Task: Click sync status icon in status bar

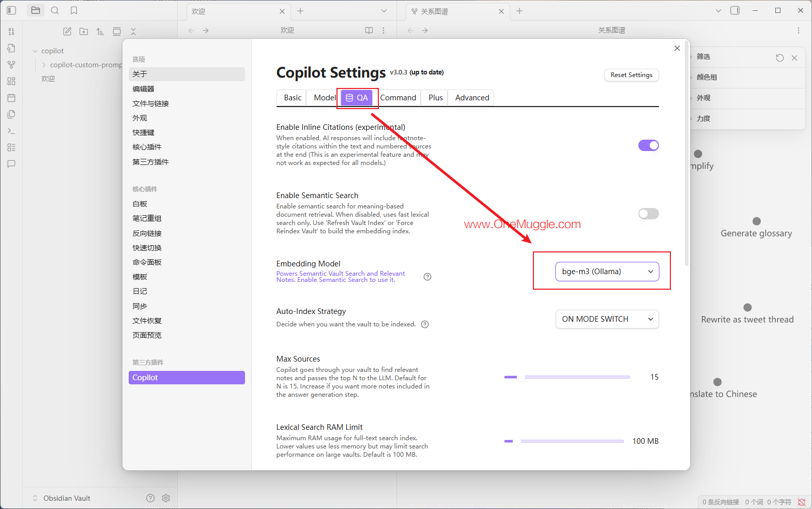Action: (802, 502)
